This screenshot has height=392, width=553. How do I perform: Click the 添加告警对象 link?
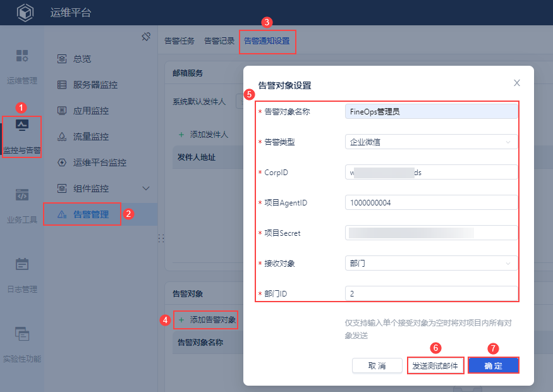(212, 320)
